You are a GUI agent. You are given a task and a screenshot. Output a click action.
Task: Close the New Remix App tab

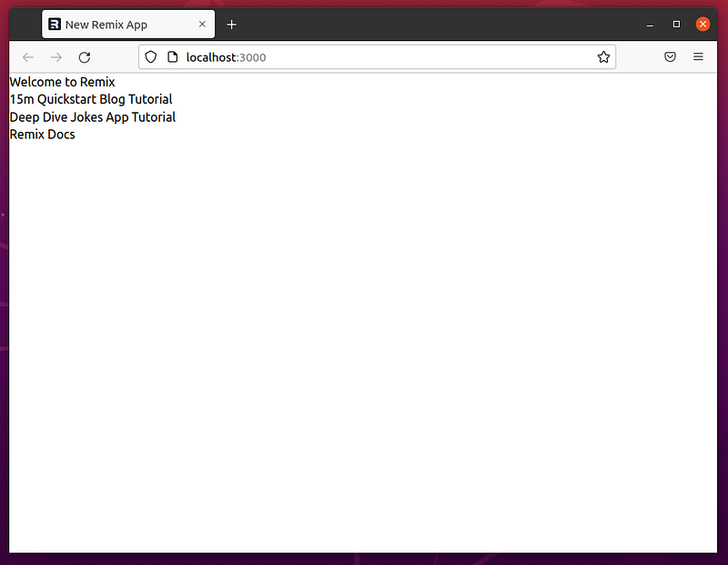[x=202, y=25]
